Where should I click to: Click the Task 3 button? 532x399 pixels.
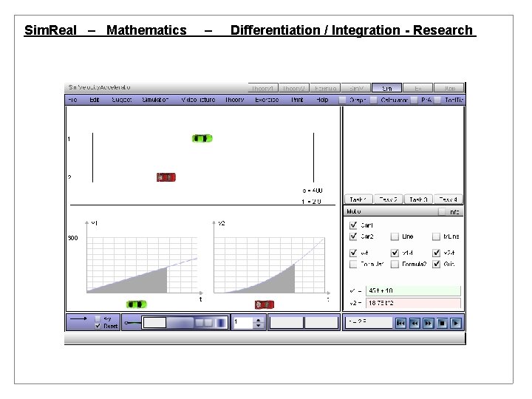(x=418, y=199)
